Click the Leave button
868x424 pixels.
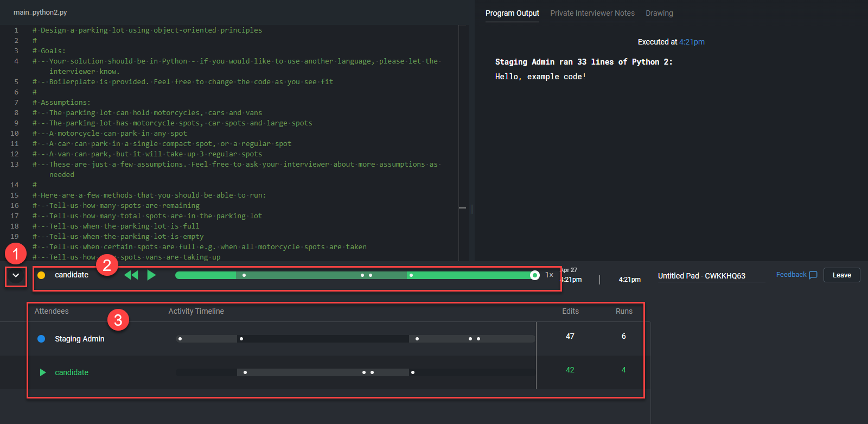(841, 275)
